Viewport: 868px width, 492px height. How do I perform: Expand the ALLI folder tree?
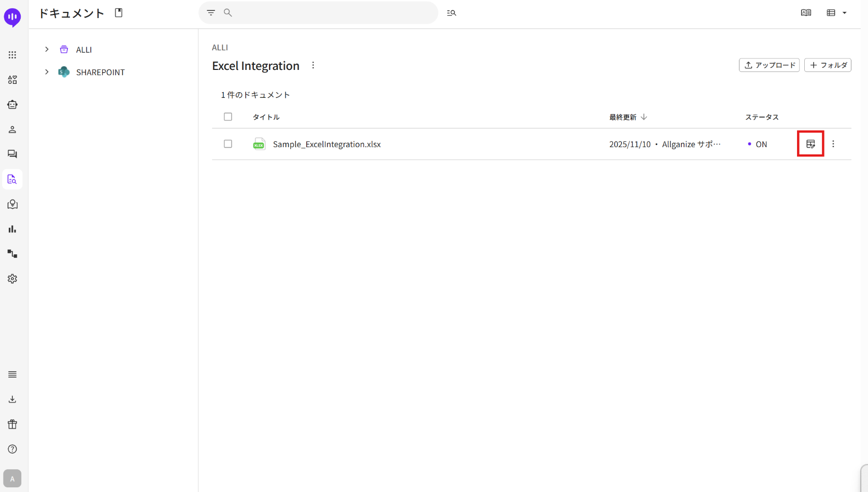(x=47, y=49)
